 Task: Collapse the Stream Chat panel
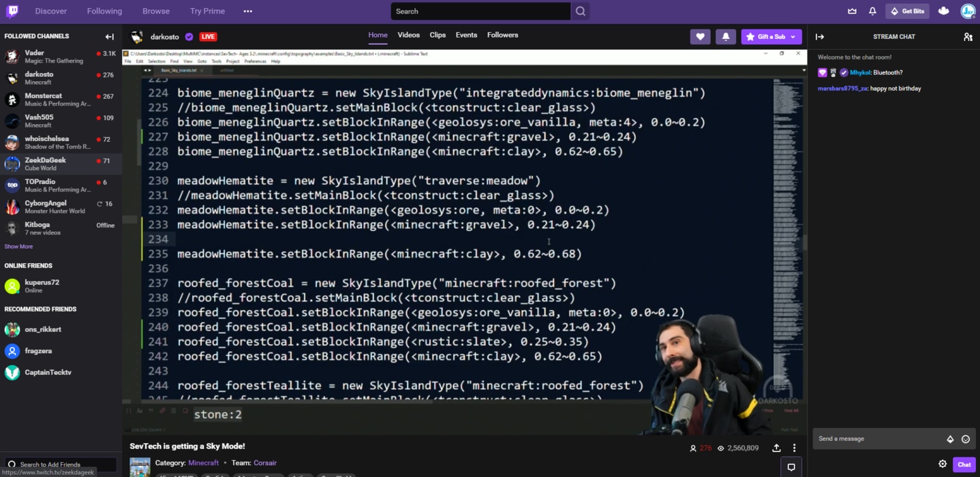(820, 37)
